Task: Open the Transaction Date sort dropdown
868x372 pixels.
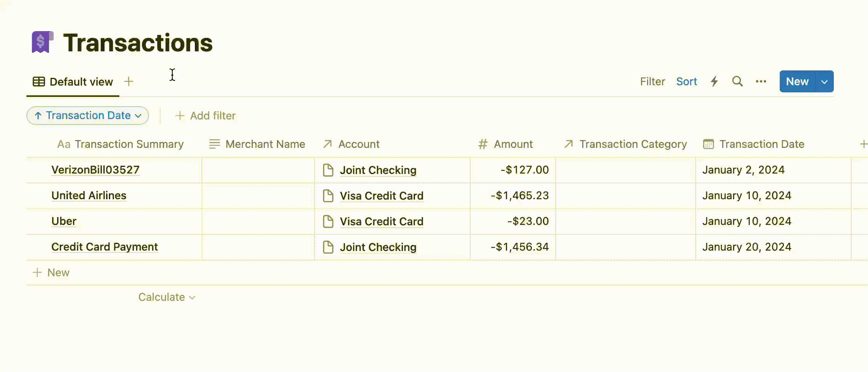Action: [x=87, y=115]
